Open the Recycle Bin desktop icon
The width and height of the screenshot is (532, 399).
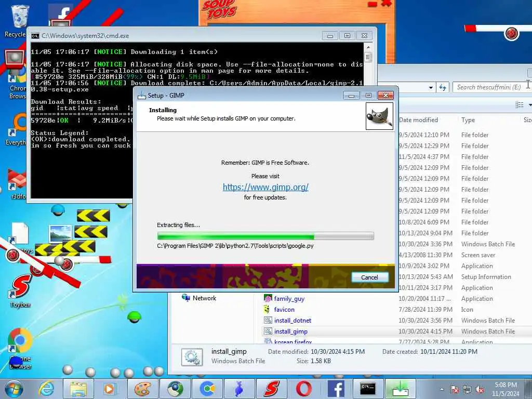click(x=19, y=20)
